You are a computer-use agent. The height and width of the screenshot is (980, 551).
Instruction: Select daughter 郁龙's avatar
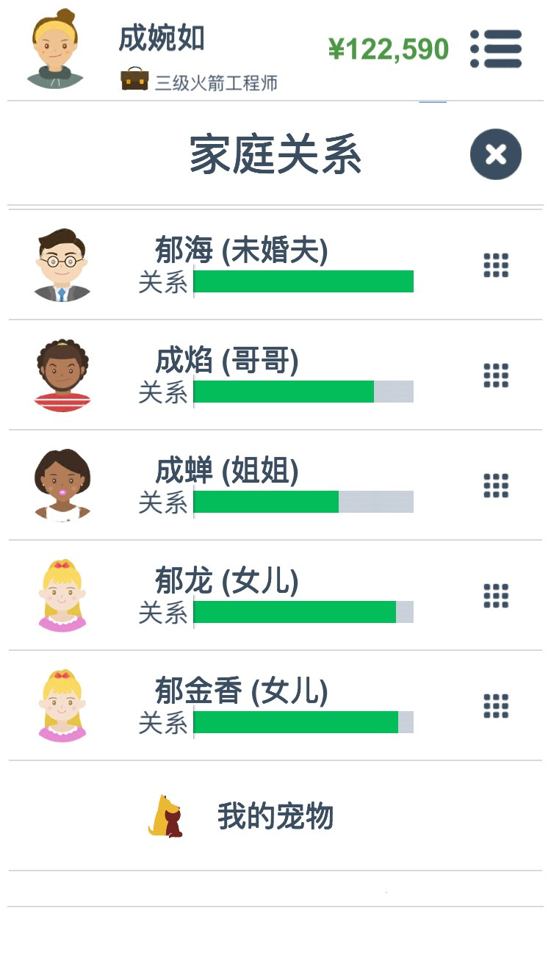pyautogui.click(x=62, y=595)
